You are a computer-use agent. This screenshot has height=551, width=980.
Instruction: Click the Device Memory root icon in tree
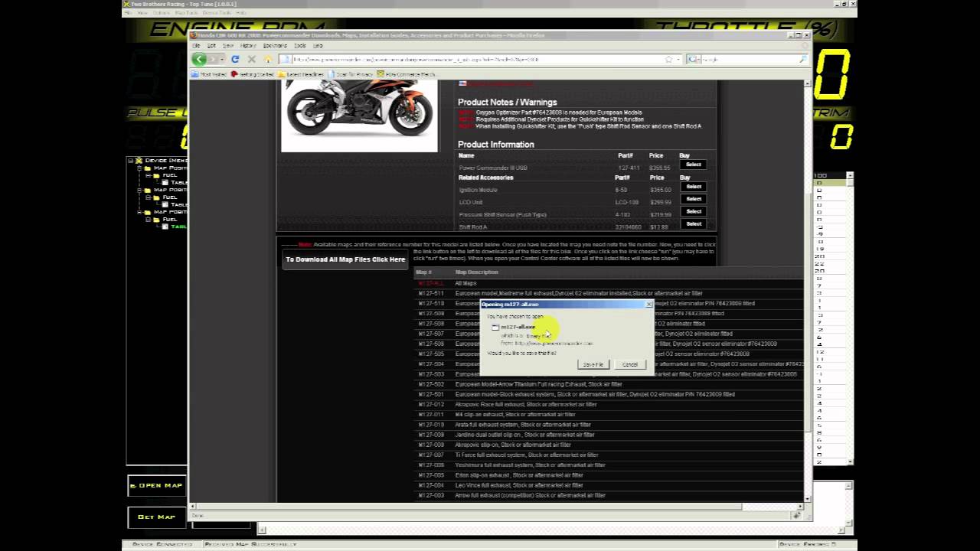point(139,161)
